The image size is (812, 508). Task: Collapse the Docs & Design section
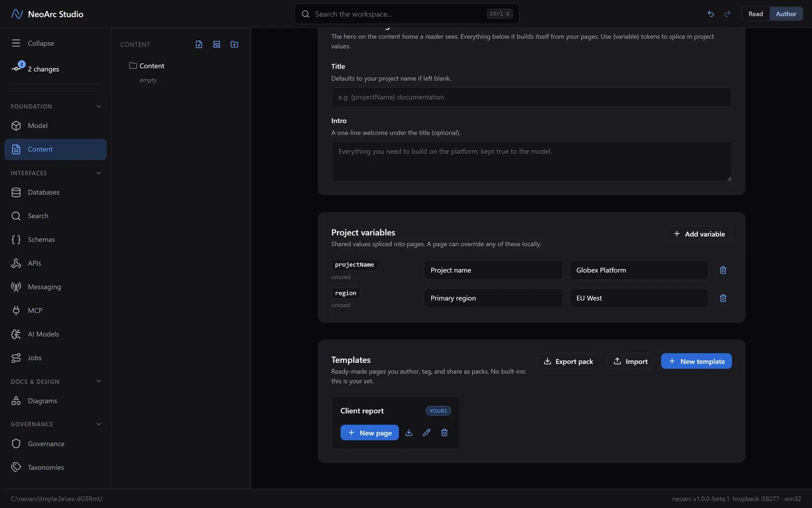(x=99, y=382)
